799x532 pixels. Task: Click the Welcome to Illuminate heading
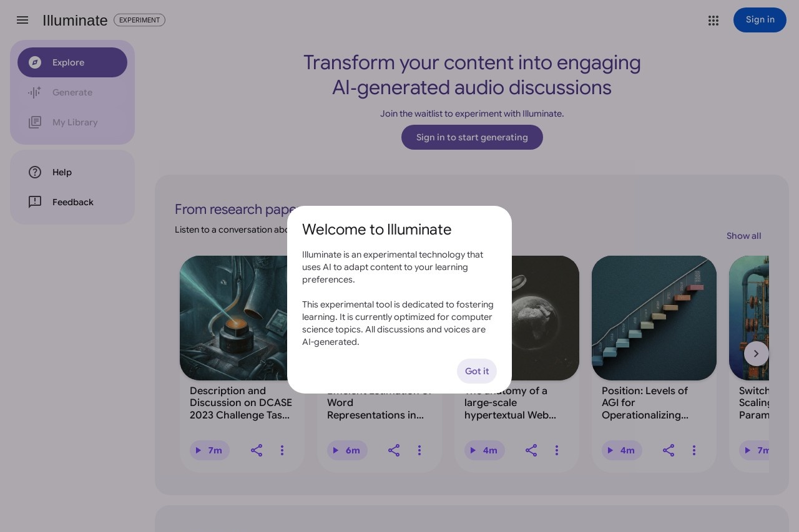pyautogui.click(x=376, y=230)
